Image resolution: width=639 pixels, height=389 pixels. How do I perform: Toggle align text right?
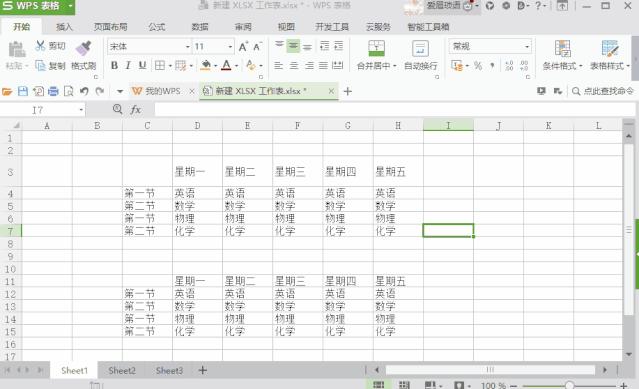(x=309, y=66)
